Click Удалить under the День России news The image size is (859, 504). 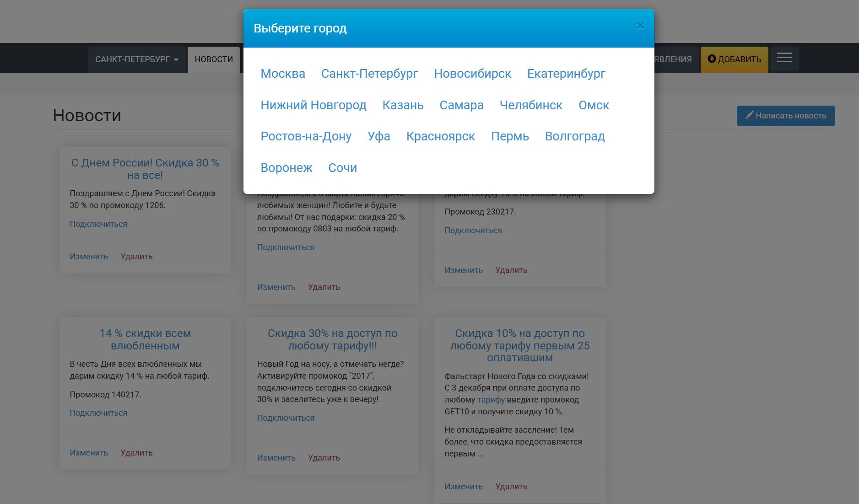[136, 257]
